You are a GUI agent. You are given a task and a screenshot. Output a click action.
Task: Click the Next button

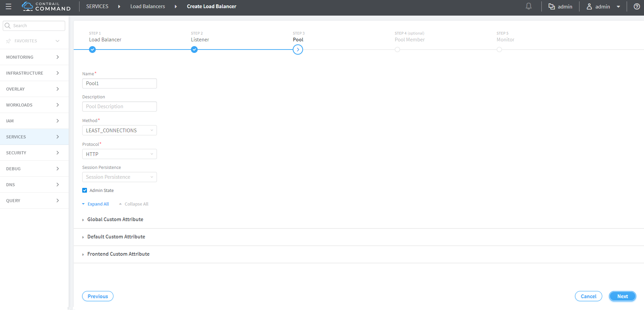tap(622, 296)
